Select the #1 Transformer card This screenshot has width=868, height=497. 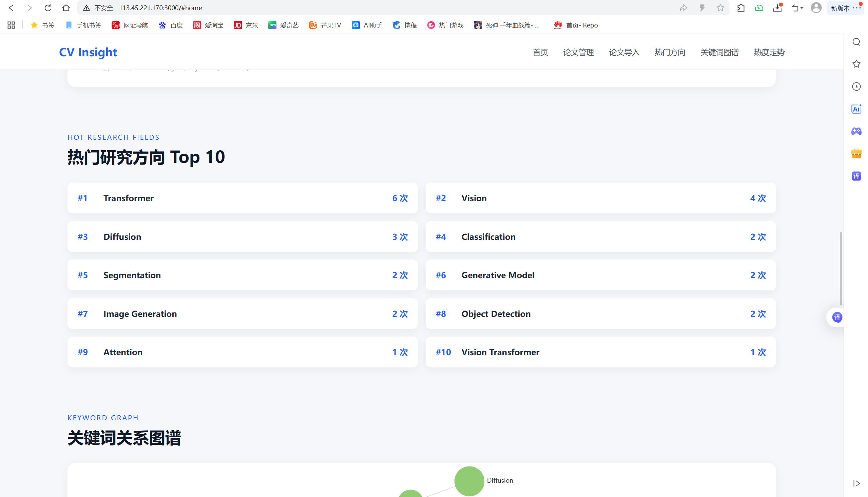click(x=243, y=198)
